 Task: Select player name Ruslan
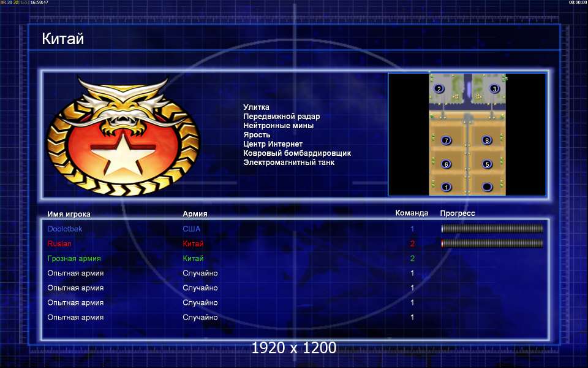(59, 243)
